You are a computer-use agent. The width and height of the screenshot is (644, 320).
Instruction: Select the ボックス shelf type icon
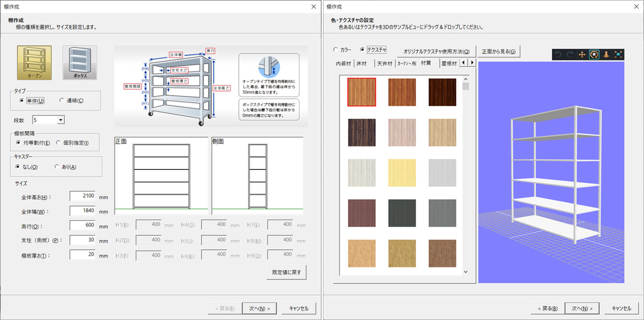80,63
